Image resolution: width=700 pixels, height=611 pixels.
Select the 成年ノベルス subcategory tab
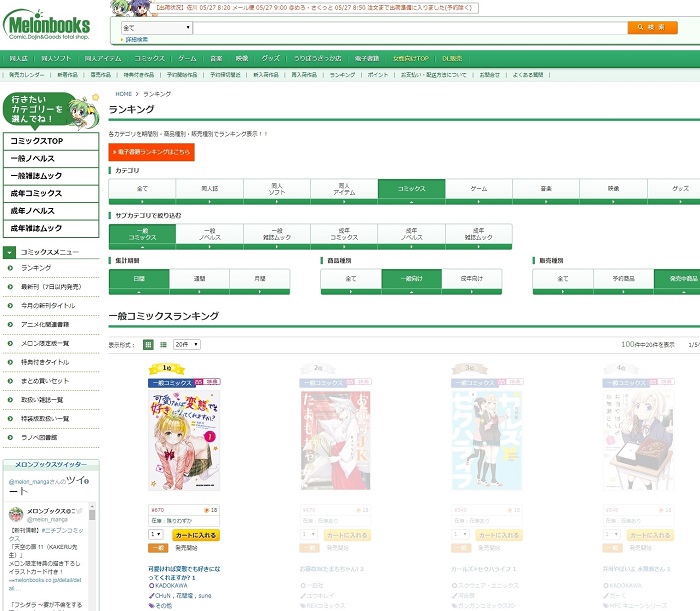[x=412, y=237]
